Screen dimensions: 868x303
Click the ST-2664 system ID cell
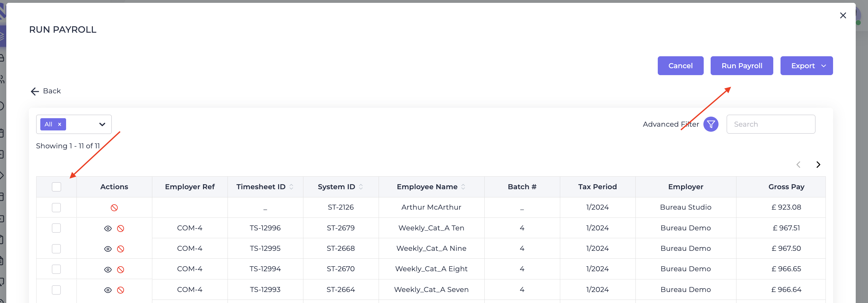(341, 289)
